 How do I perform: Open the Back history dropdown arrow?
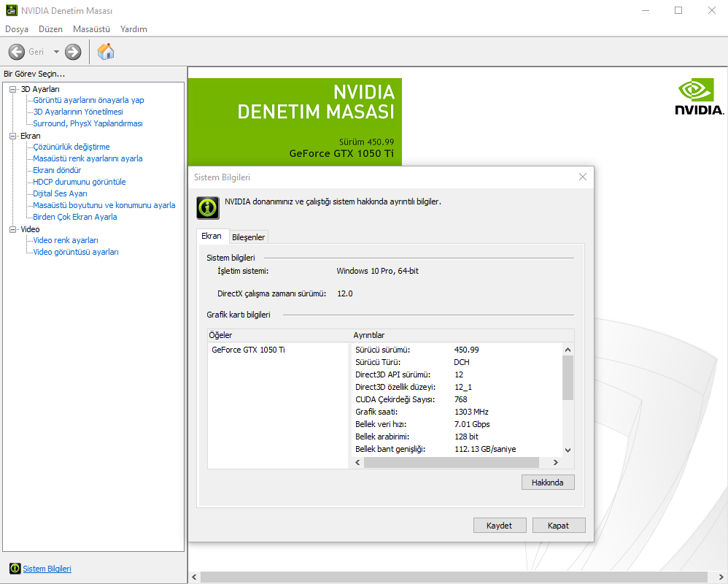click(56, 52)
